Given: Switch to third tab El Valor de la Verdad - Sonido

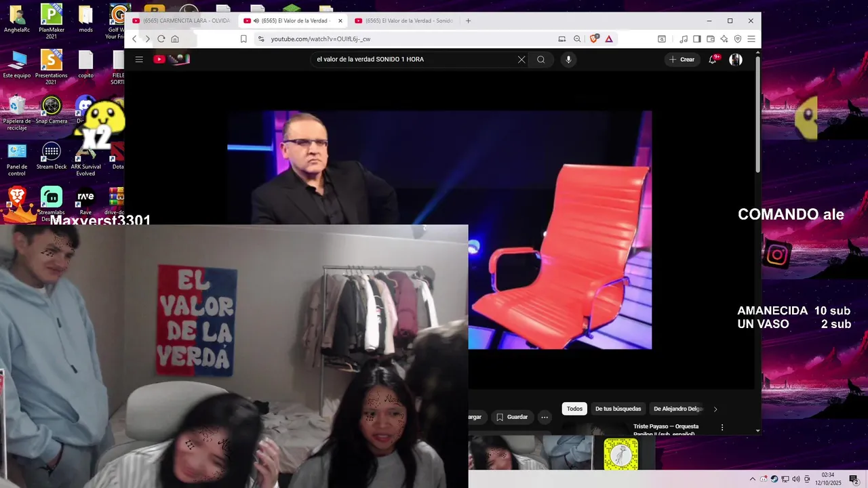Looking at the screenshot, I should pyautogui.click(x=404, y=20).
